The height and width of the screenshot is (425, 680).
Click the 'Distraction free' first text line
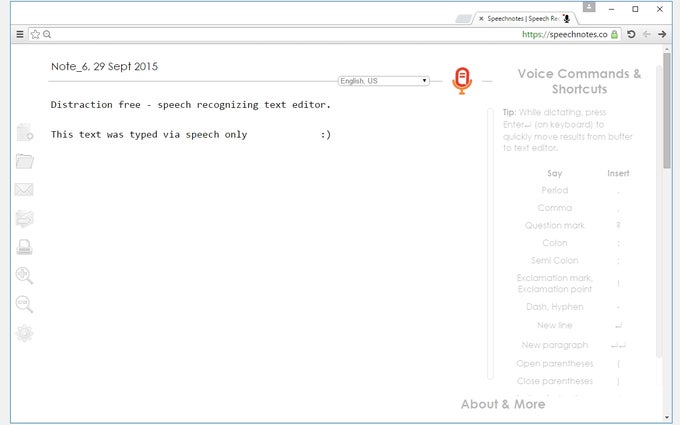(190, 105)
